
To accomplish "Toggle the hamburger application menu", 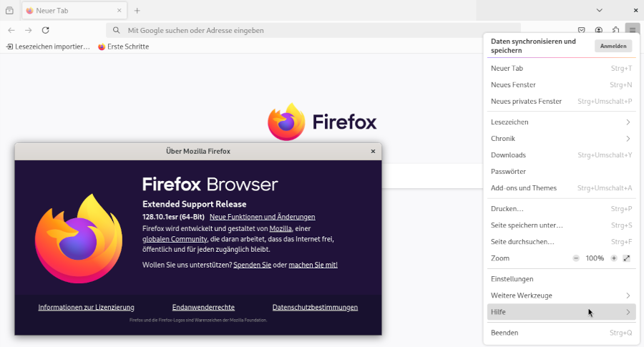I will [x=633, y=30].
